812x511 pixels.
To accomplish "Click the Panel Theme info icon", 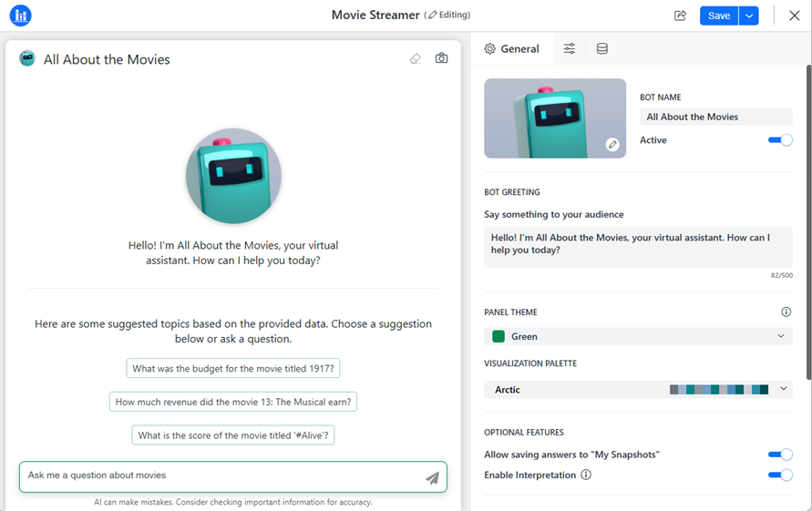I will tap(786, 312).
